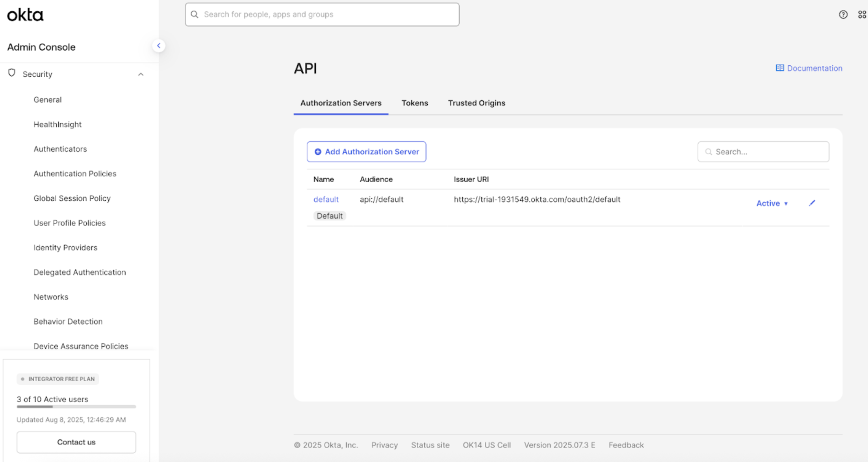Switch to the Tokens tab

[x=415, y=103]
